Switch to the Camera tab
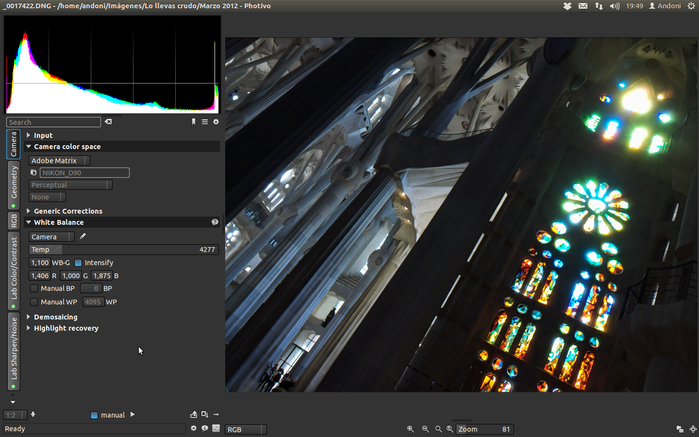Image resolution: width=699 pixels, height=437 pixels. point(13,144)
